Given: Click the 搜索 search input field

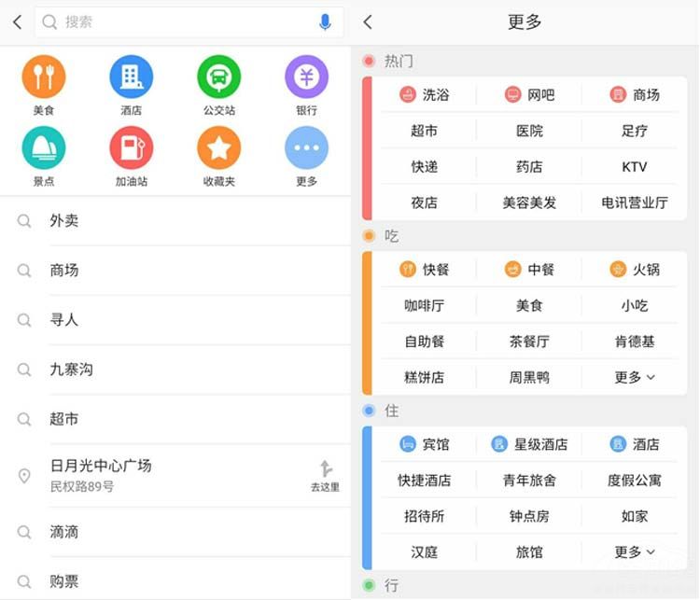Looking at the screenshot, I should pos(177,22).
